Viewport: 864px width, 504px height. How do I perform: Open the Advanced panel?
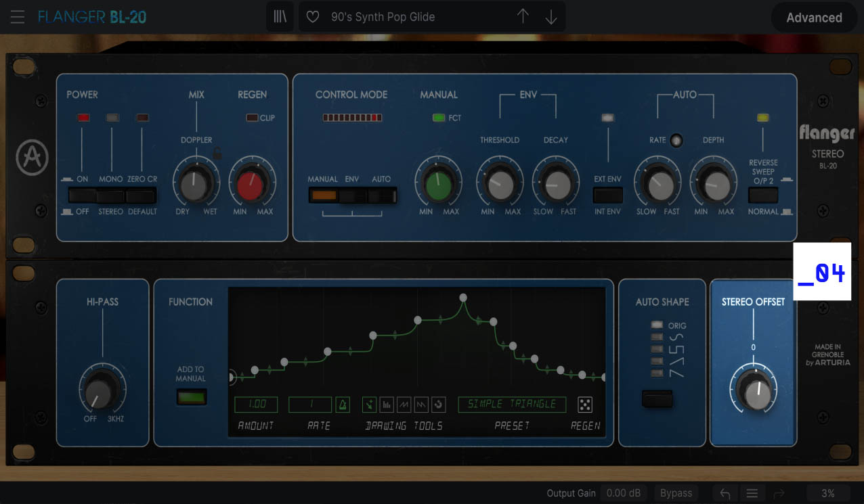(x=814, y=18)
